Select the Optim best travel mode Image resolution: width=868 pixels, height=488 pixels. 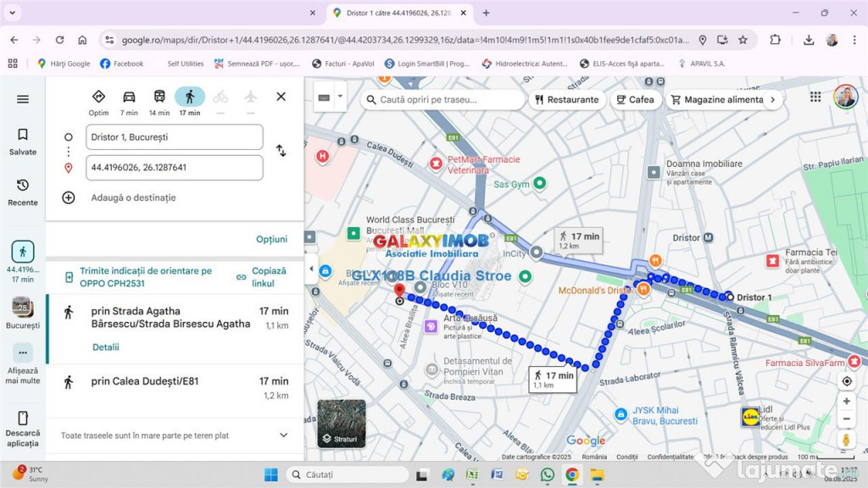click(x=98, y=103)
